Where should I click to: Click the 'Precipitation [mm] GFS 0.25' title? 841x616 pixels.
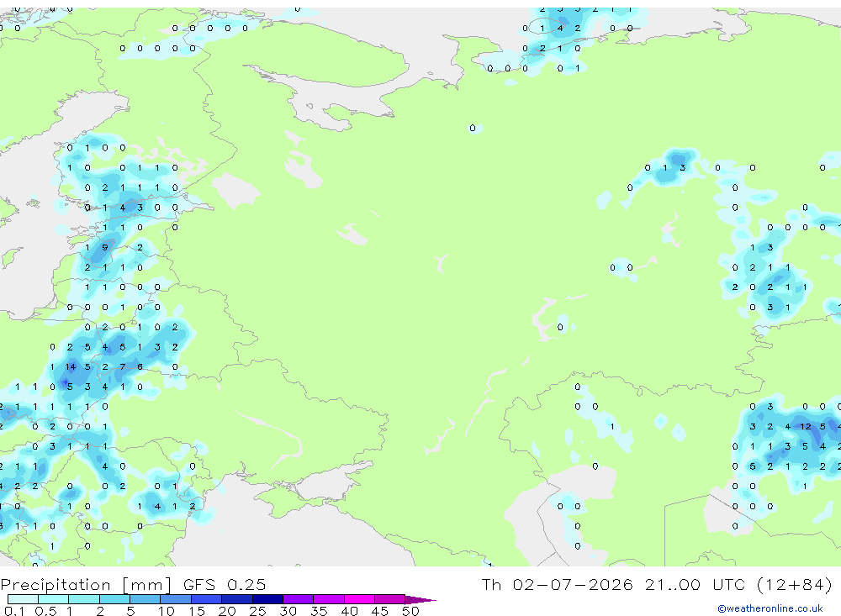pos(133,584)
